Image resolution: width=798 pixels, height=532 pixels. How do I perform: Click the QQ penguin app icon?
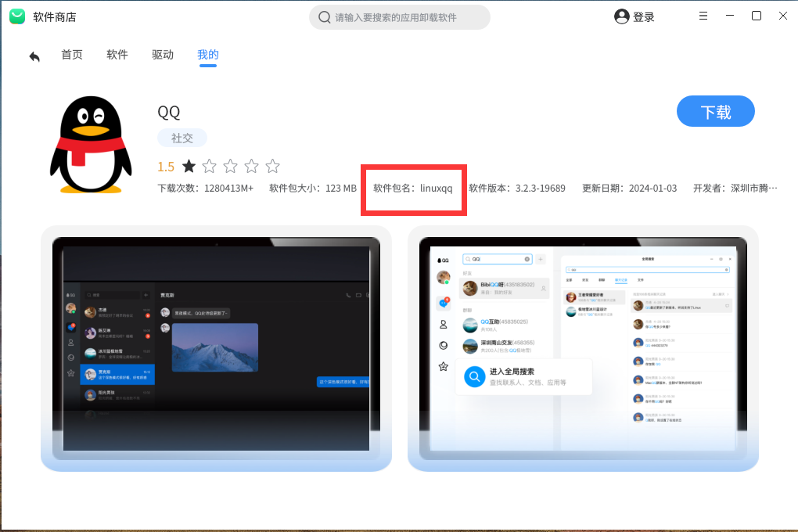click(x=86, y=146)
